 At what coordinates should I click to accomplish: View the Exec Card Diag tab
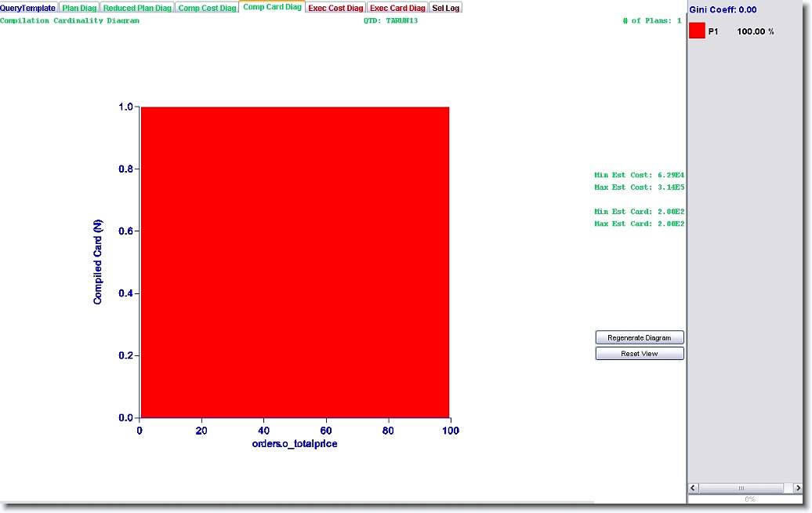(x=397, y=8)
